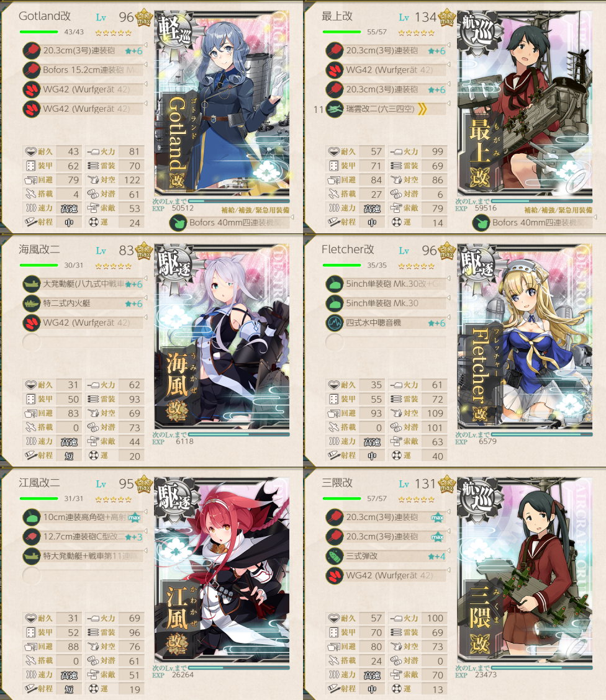Select the seaplane icon beside 瑞雲改二(六三四空)
This screenshot has height=700, width=606.
[335, 109]
